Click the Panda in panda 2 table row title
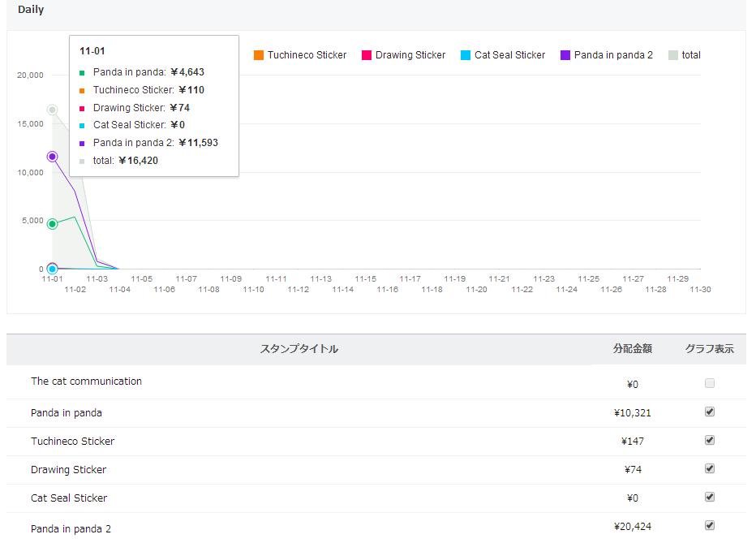Screen dimensions: 756x543 pos(71,529)
